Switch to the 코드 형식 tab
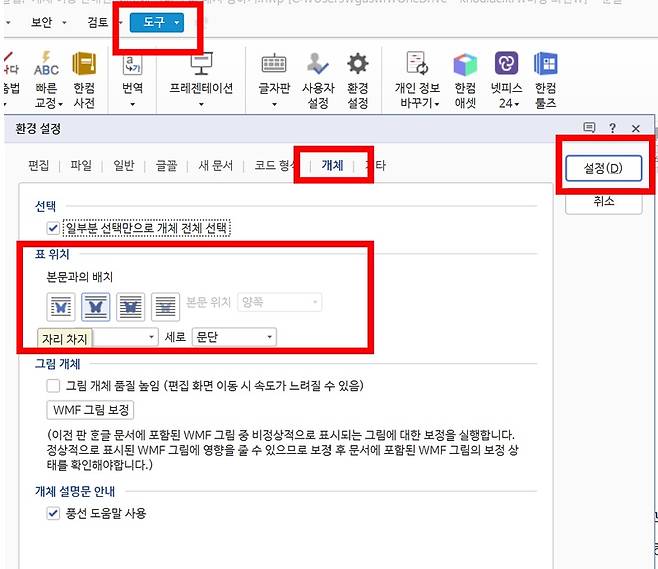Screen dimensions: 658x569 point(275,165)
